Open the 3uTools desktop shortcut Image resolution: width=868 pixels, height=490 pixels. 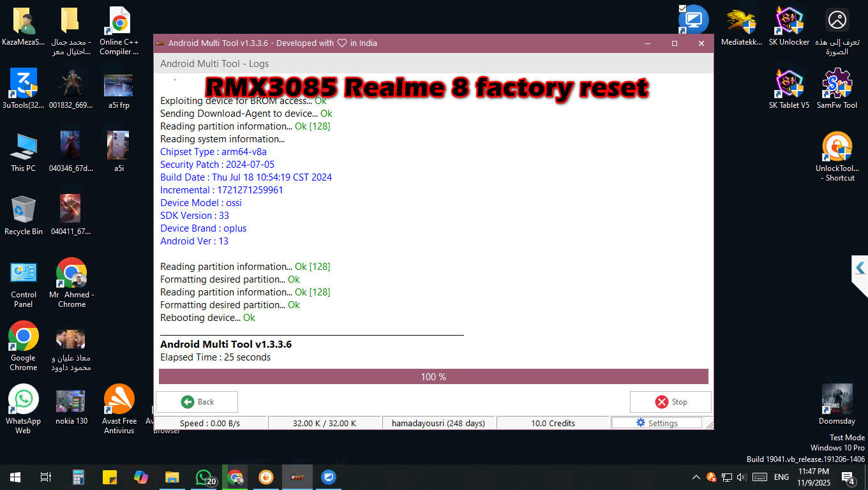click(24, 89)
